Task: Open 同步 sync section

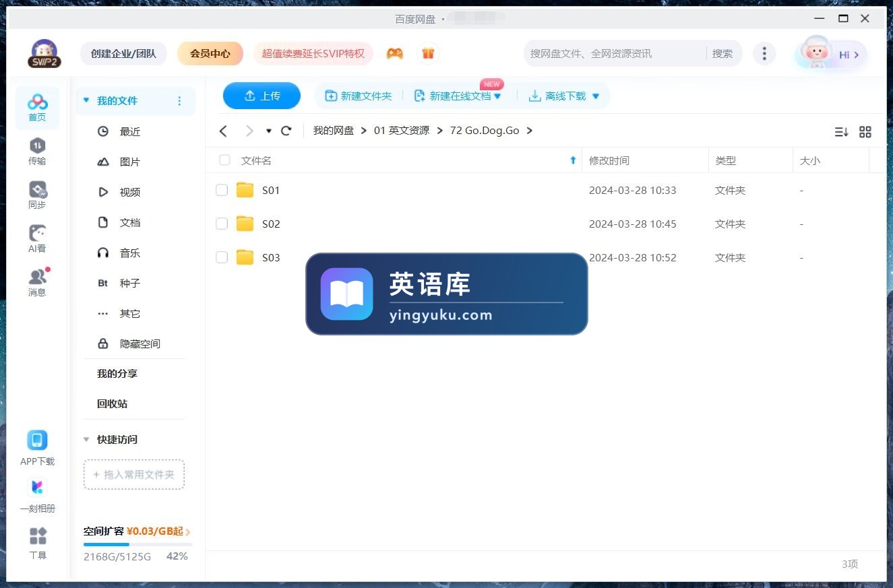Action: pos(37,195)
